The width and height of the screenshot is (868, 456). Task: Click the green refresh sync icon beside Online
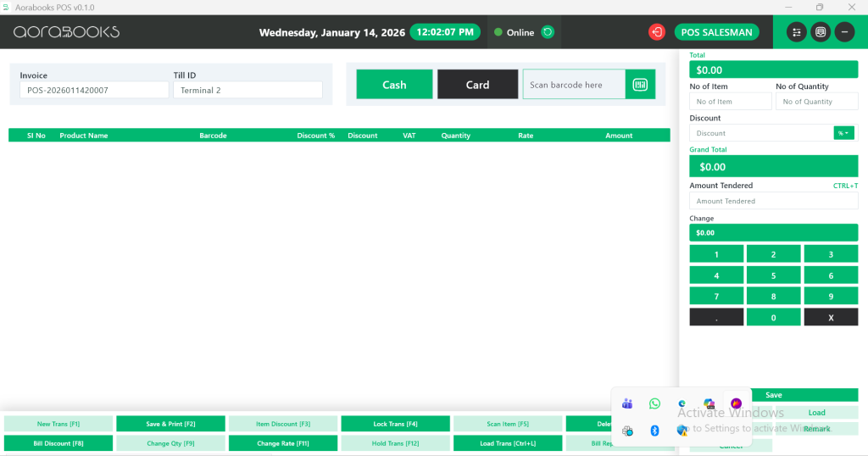point(548,32)
